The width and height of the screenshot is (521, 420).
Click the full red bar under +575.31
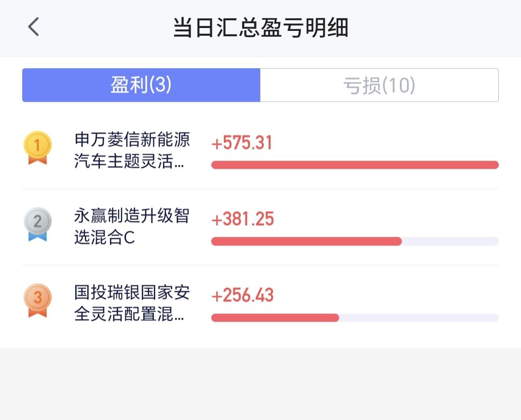coord(355,165)
